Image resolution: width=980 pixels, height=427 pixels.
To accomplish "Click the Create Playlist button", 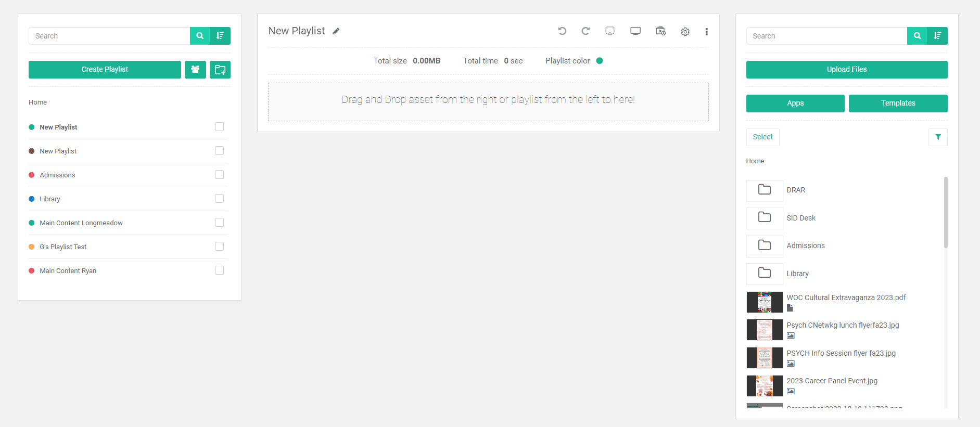I will [105, 70].
